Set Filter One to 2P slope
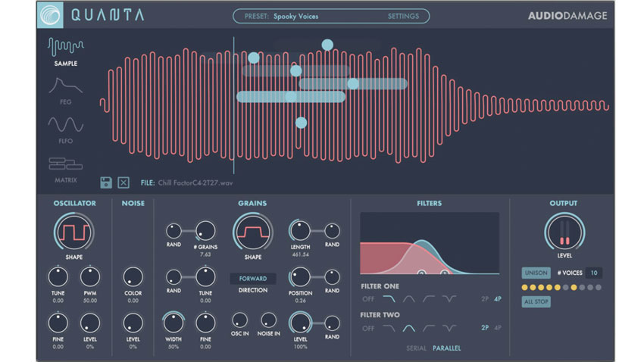The image size is (644, 362). click(485, 299)
